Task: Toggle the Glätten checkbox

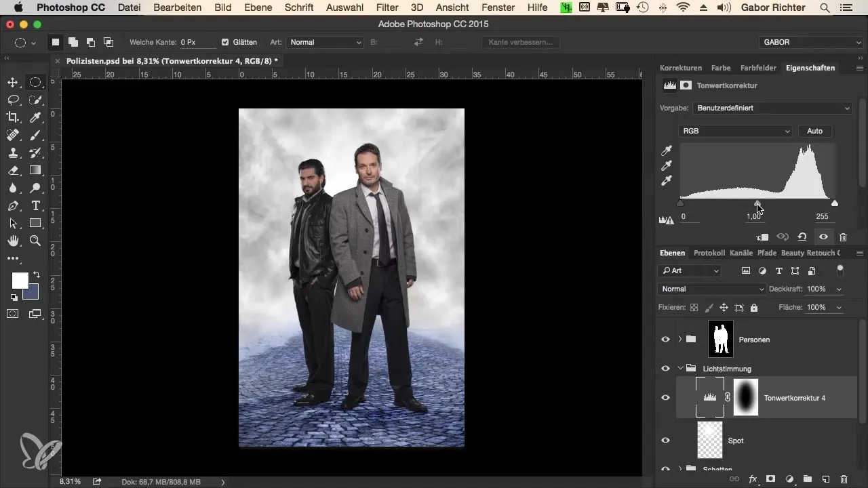Action: coord(225,42)
